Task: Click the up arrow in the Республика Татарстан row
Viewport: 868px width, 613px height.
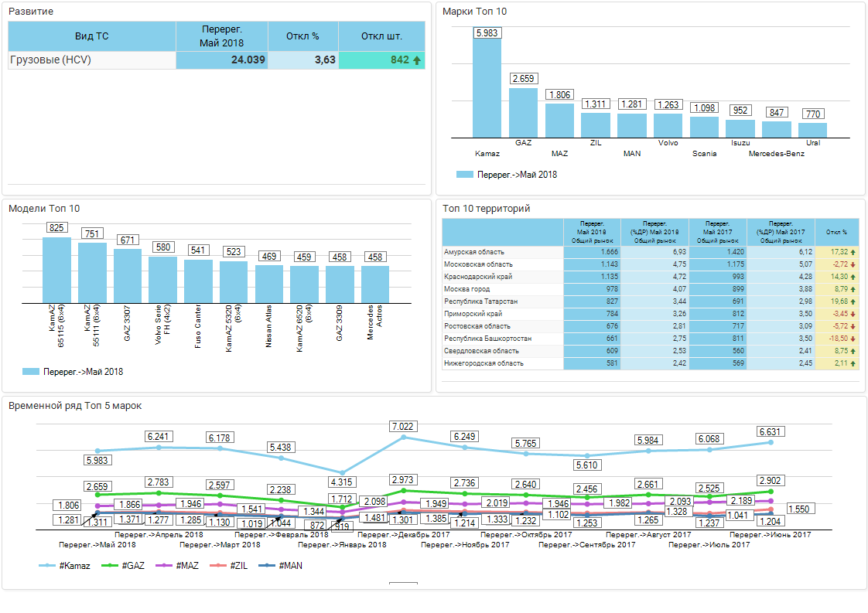Action: [853, 301]
